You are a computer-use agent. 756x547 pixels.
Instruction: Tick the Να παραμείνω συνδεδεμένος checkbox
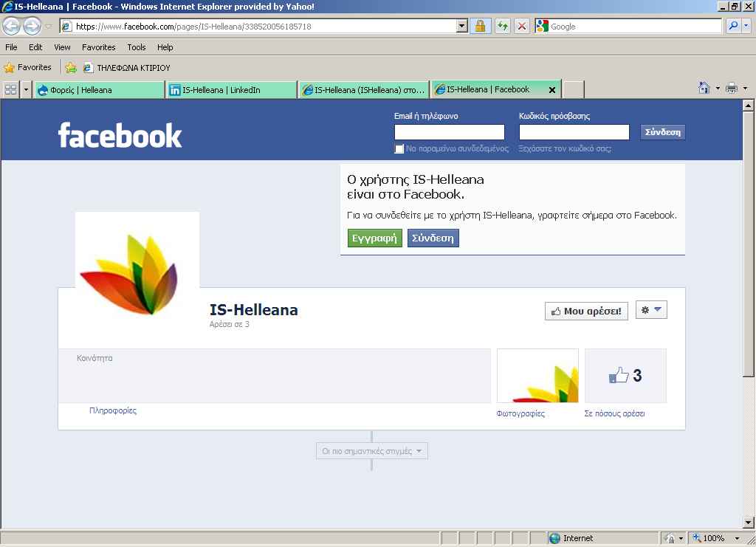[399, 149]
